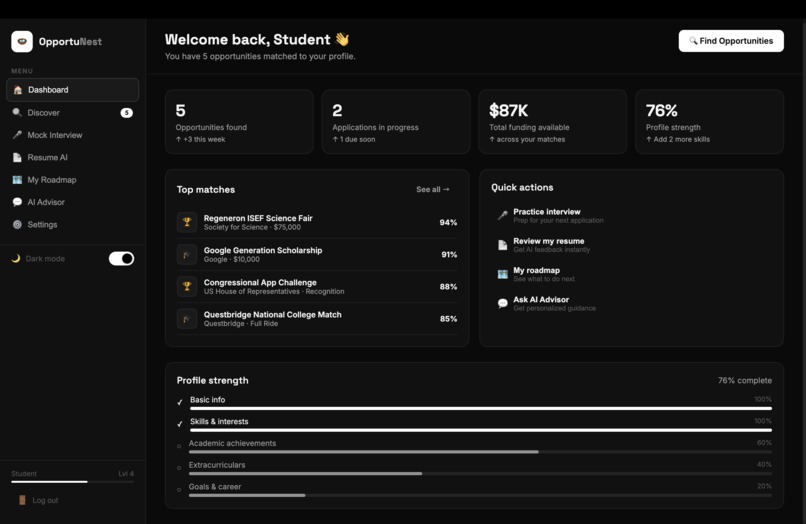
Task: Click the 94% match score
Action: click(448, 222)
